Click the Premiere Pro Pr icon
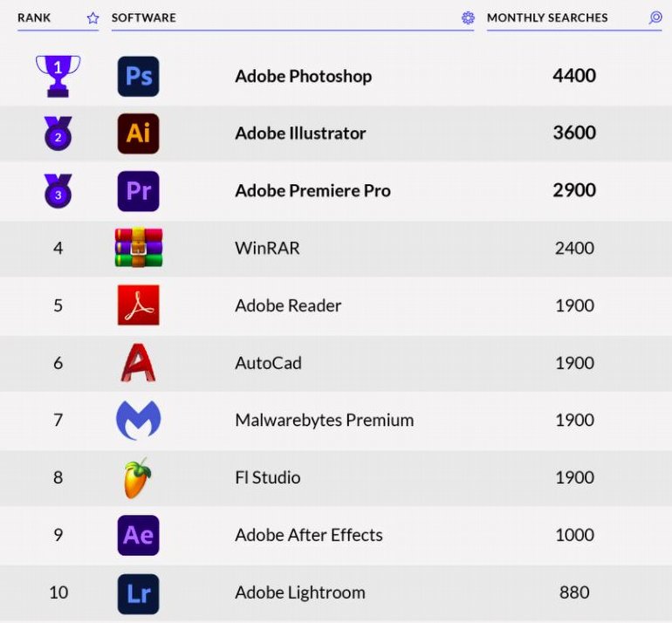Image resolution: width=672 pixels, height=623 pixels. [138, 191]
